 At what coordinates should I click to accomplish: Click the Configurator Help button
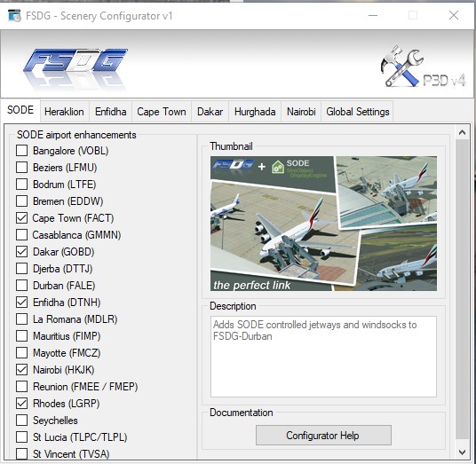(323, 436)
